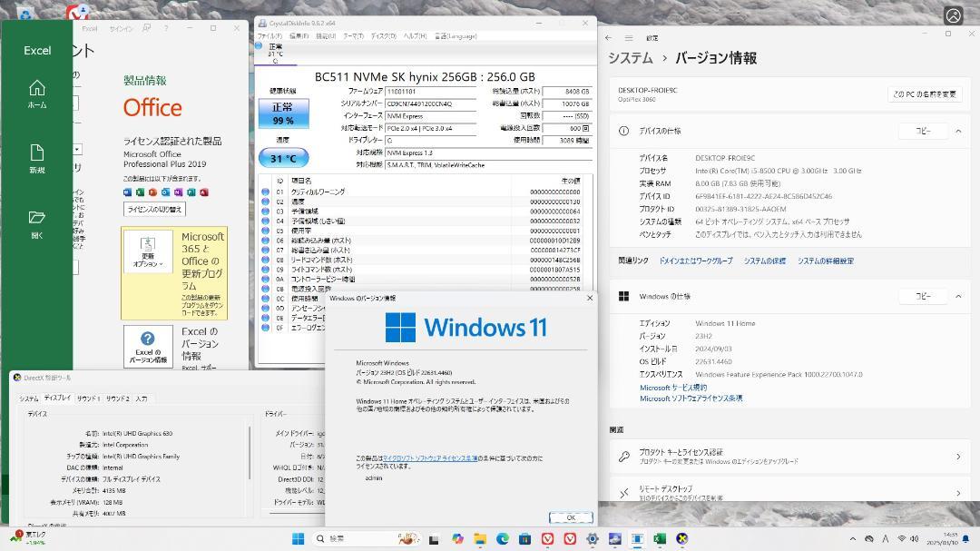Choose Open (開く) in Excel sidebar
This screenshot has width=980, height=551.
tap(37, 224)
